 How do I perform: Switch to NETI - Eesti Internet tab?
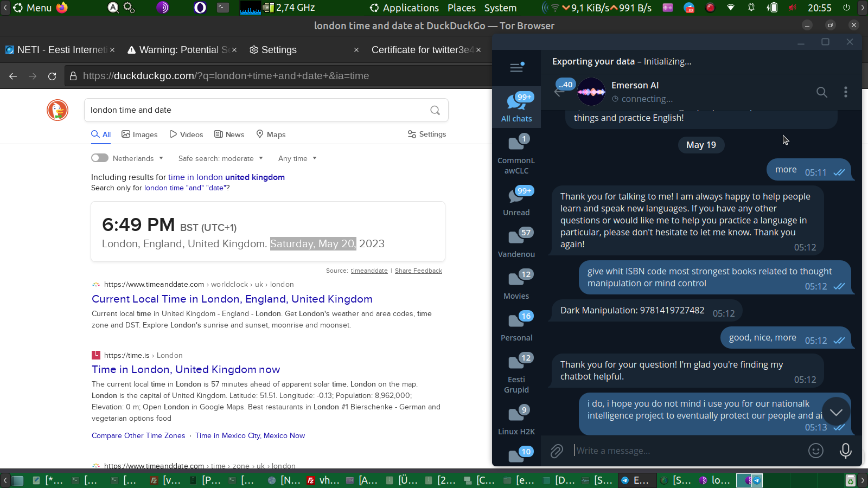(60, 50)
